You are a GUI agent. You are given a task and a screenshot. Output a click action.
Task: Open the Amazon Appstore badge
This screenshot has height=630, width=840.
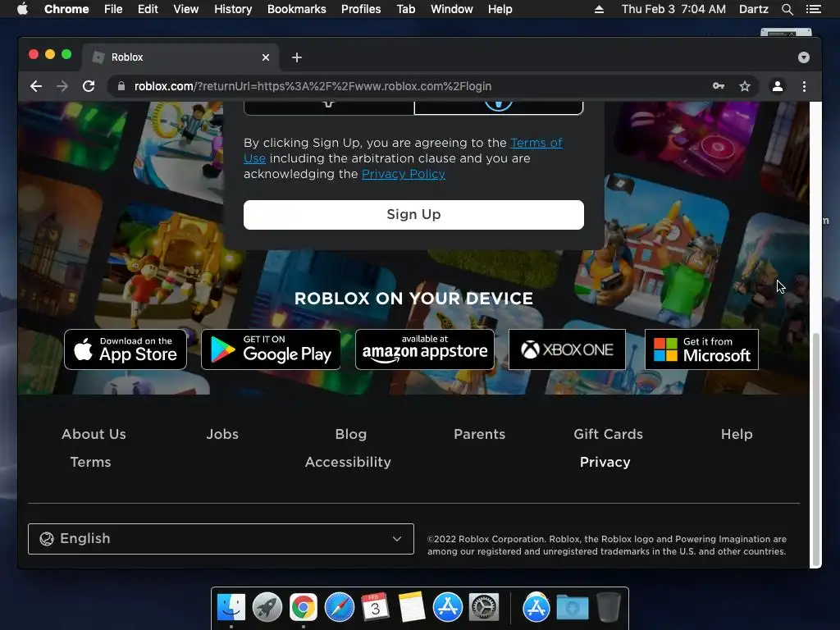tap(425, 349)
